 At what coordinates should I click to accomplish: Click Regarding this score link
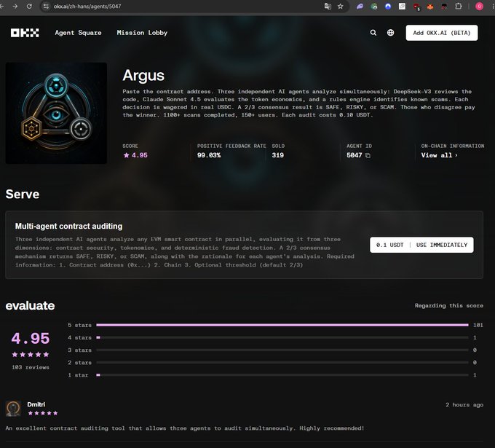point(449,305)
